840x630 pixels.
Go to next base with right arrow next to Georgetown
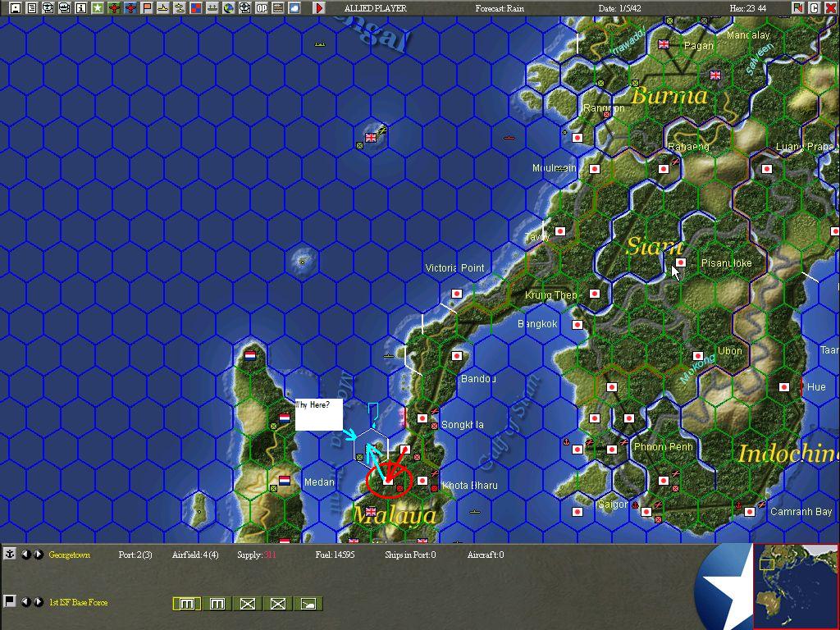coord(38,555)
